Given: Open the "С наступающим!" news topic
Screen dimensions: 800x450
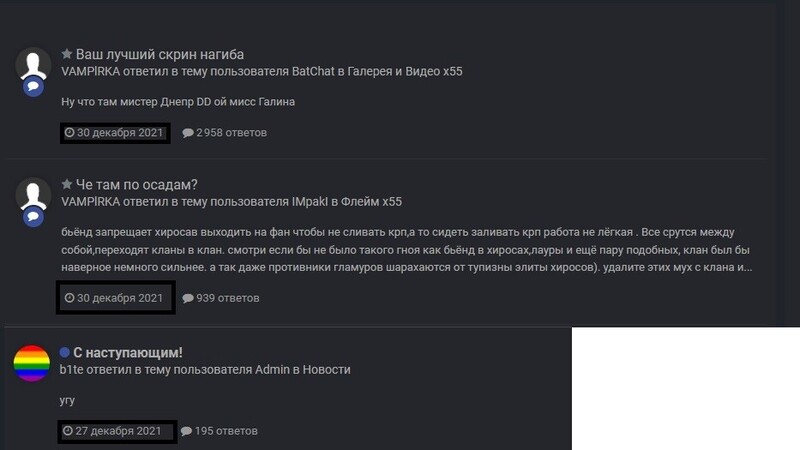Looking at the screenshot, I should click(x=128, y=353).
